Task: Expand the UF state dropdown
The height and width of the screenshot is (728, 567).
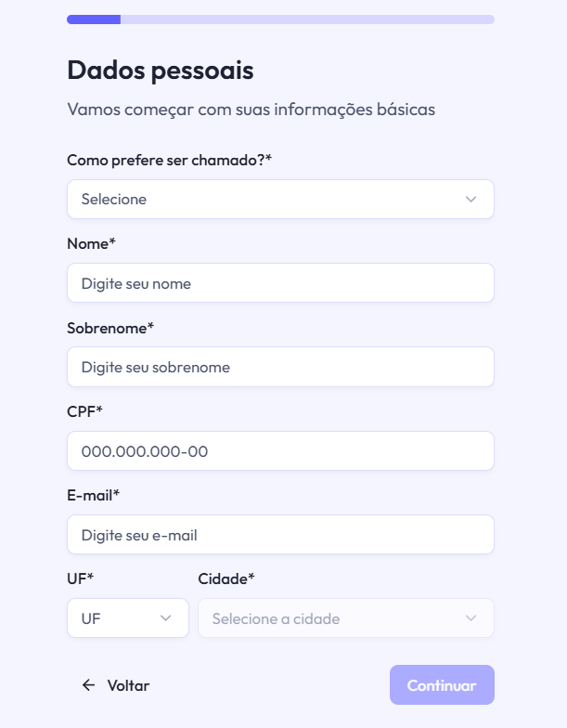Action: pyautogui.click(x=127, y=618)
